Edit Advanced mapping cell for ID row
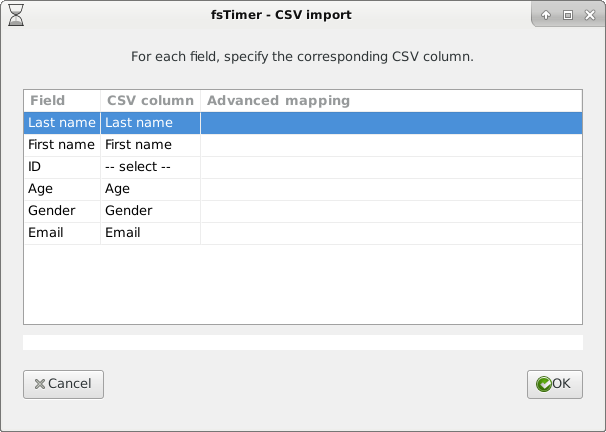This screenshot has height=432, width=606. coord(391,167)
